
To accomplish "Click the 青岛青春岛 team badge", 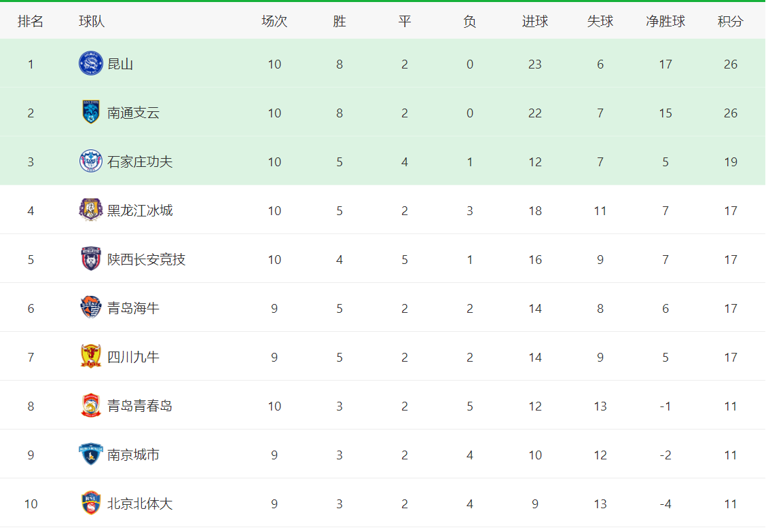I will coord(90,406).
